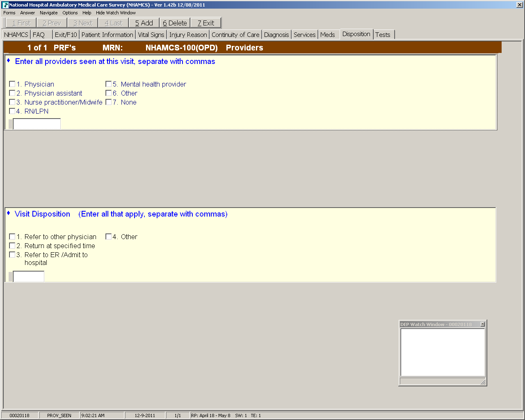The image size is (525, 420).
Task: Open the Answer menu
Action: [27, 13]
